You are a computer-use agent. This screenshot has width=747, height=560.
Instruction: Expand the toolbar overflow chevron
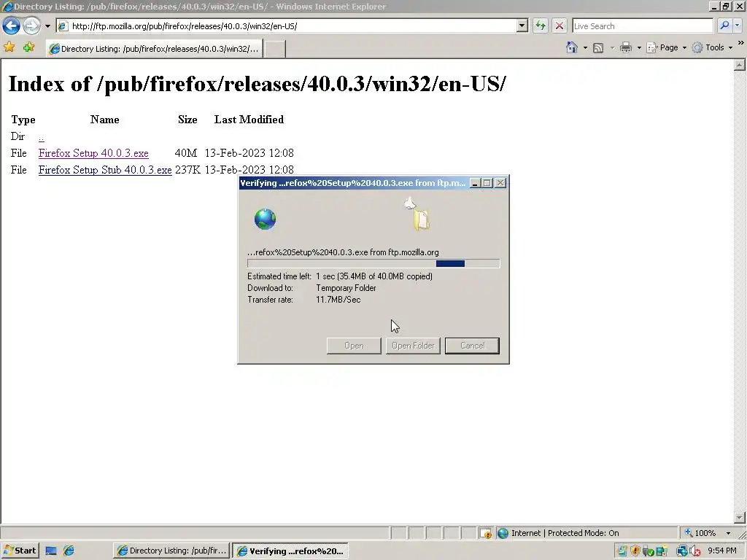741,43
